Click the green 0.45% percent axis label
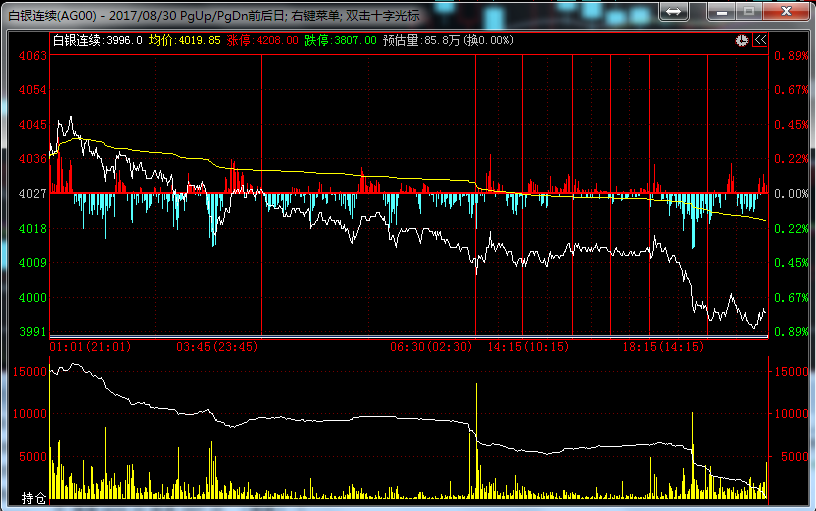The width and height of the screenshot is (816, 511). tap(791, 263)
